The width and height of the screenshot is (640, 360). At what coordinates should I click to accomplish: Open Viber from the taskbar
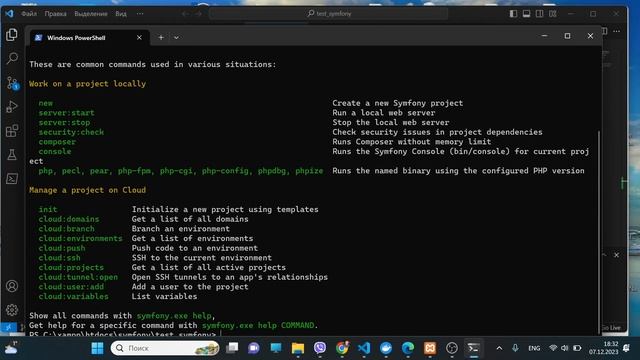click(320, 348)
